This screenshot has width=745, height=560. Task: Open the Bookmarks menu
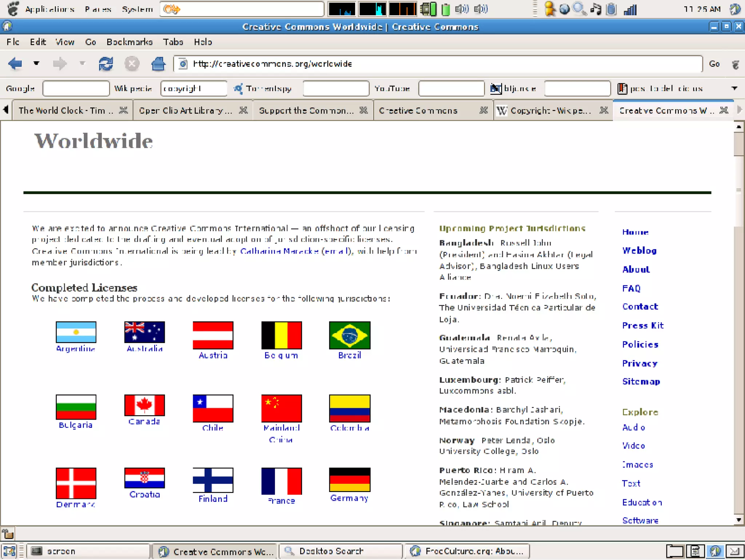(129, 42)
